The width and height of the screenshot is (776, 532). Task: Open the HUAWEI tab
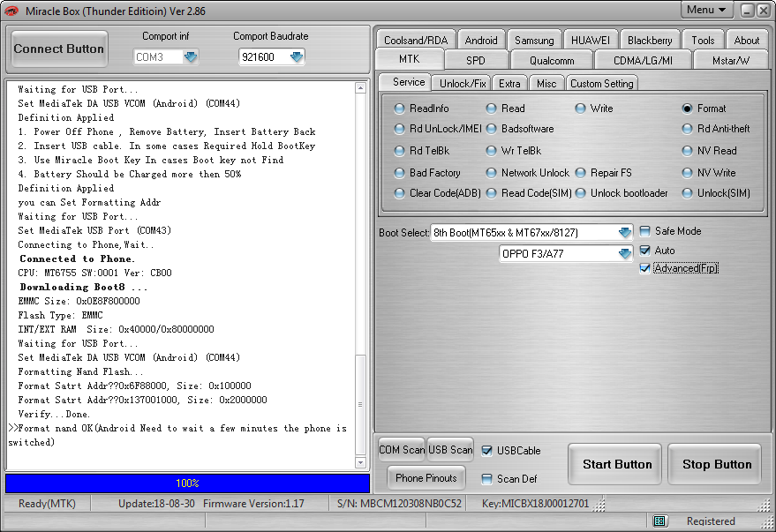(x=591, y=40)
